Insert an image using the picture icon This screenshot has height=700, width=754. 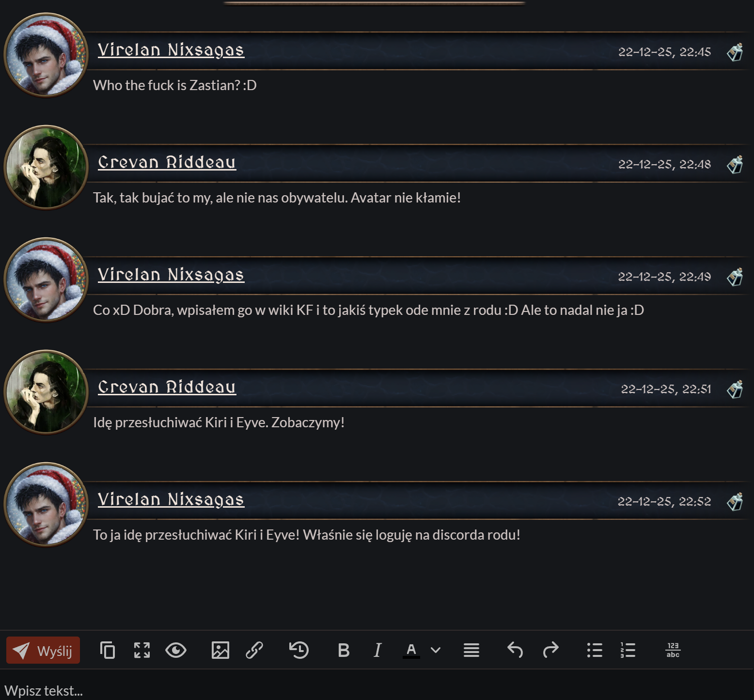coord(220,650)
